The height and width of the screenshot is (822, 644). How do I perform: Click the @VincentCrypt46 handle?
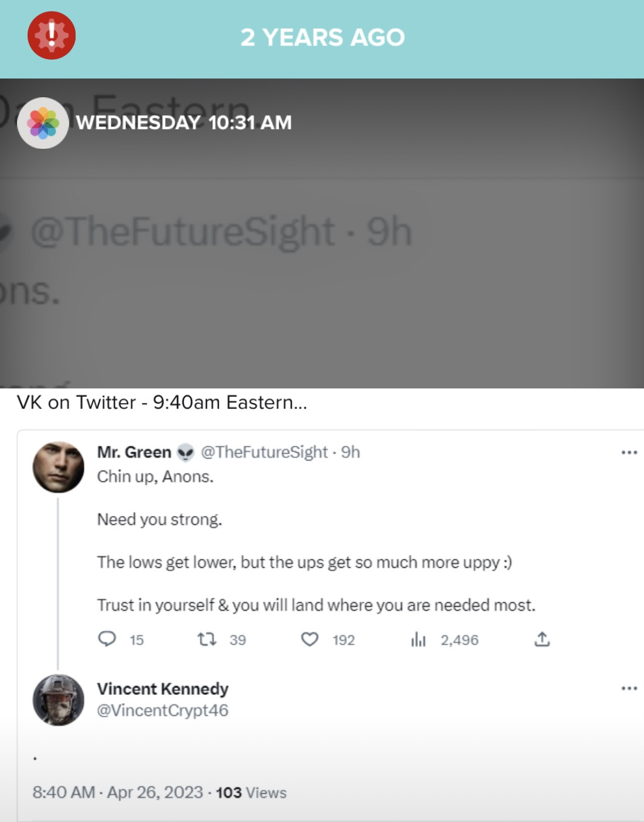click(x=162, y=710)
